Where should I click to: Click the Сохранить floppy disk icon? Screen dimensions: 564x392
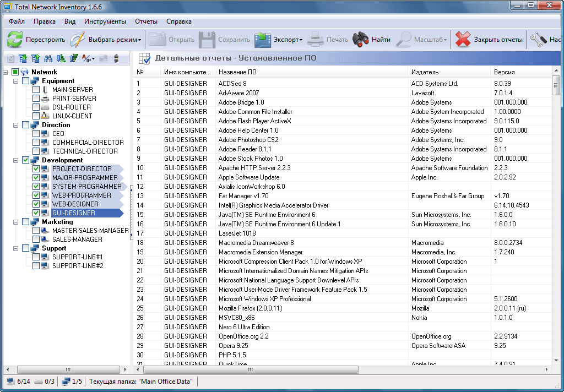[x=207, y=39]
